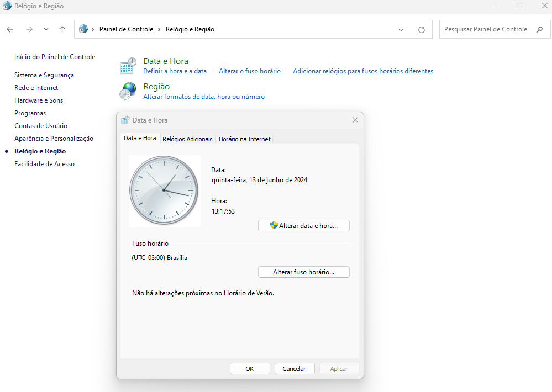Refresh the Control Panel view
Viewport: 552px width, 392px height.
pyautogui.click(x=422, y=29)
